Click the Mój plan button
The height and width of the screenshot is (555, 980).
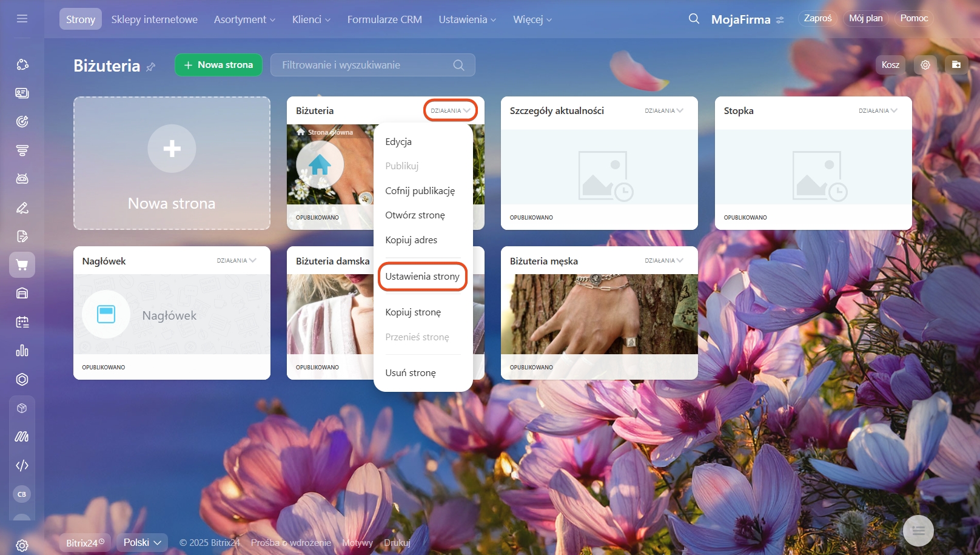click(865, 18)
